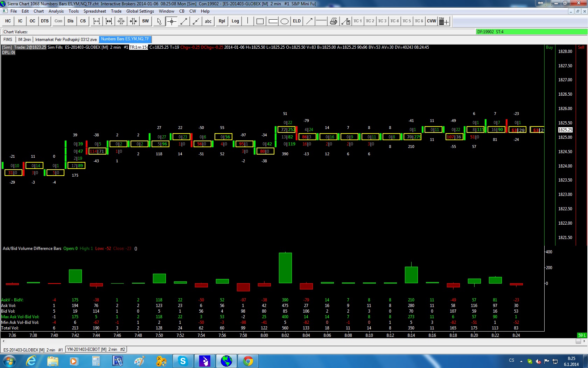Viewport: 588px width, 368px height.
Task: Select the line drawing tool
Action: [x=184, y=21]
